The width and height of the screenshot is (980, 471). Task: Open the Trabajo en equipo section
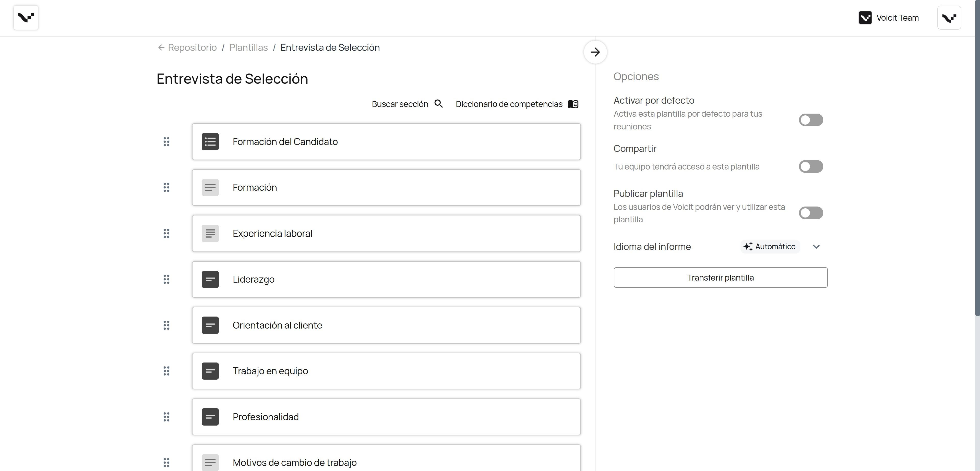click(386, 371)
